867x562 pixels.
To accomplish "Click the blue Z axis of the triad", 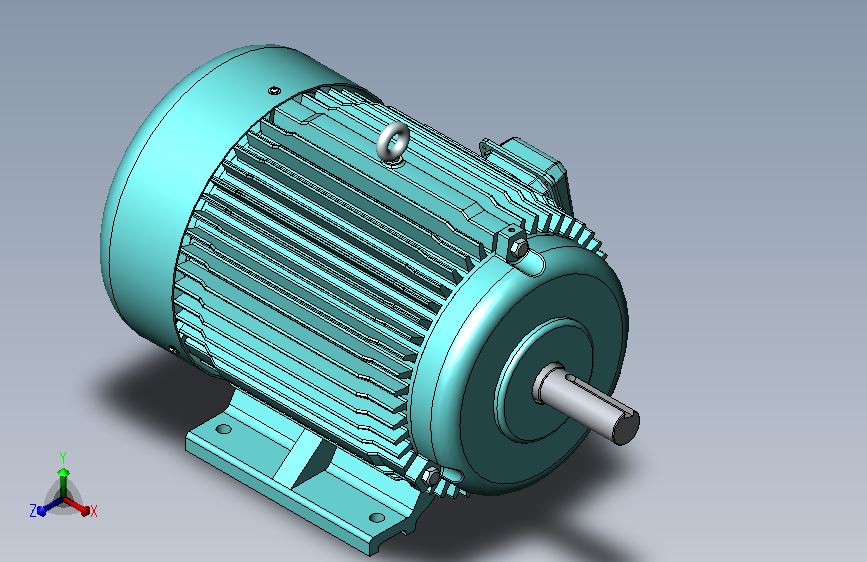I will [x=50, y=507].
